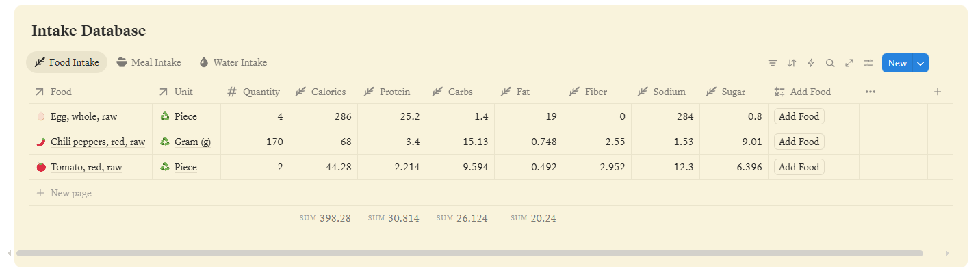Open the filter icon in database toolbar
Viewport: 980px width, 277px height.
(x=773, y=63)
